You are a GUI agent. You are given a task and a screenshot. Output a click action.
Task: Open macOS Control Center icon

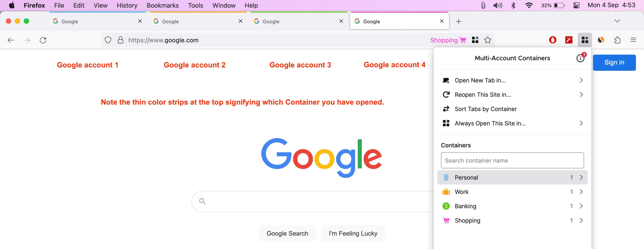click(x=576, y=5)
